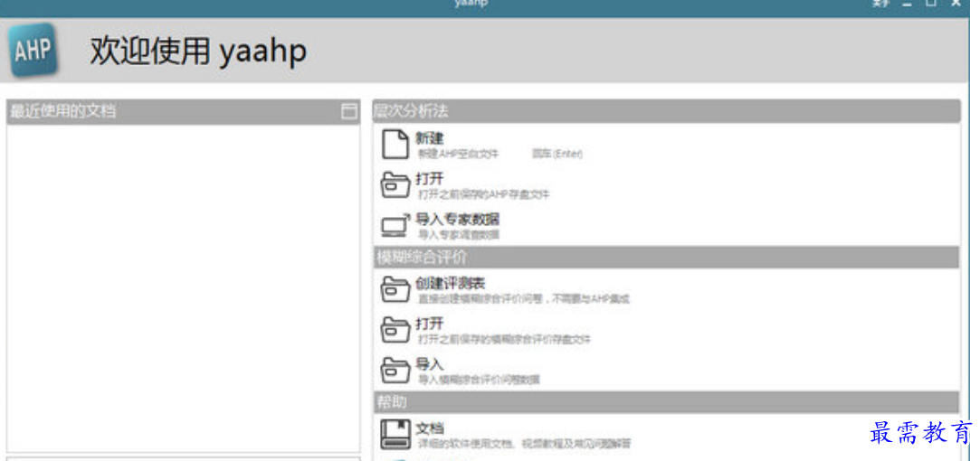Click inside the empty recent documents list
980x461 pixels.
tap(183, 288)
